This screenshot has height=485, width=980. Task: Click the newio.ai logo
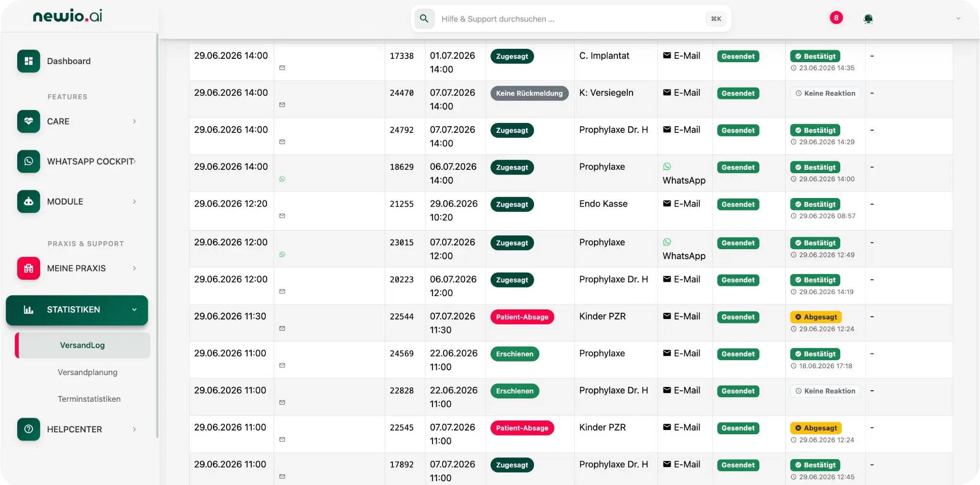coord(67,16)
